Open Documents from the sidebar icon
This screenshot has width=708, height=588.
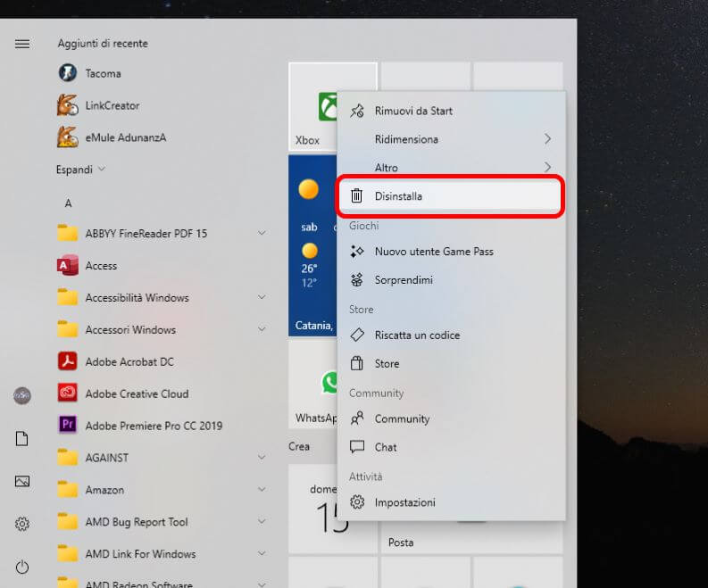pos(22,438)
